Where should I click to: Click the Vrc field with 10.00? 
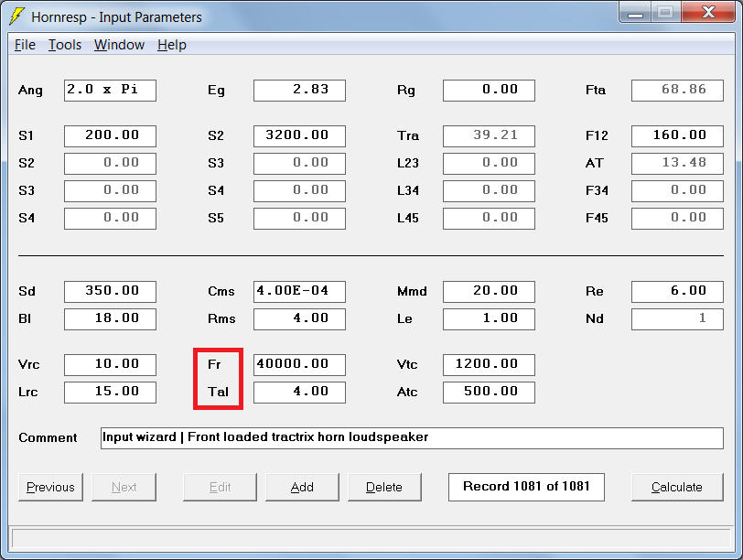110,365
